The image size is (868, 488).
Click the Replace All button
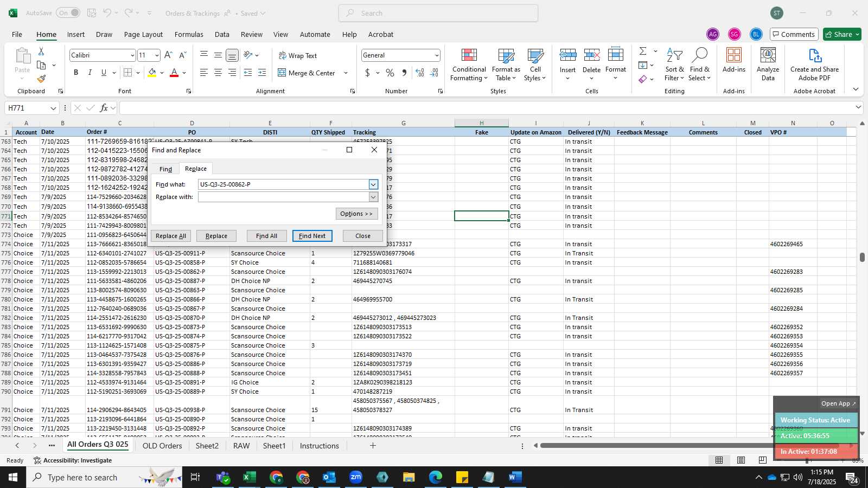point(171,236)
